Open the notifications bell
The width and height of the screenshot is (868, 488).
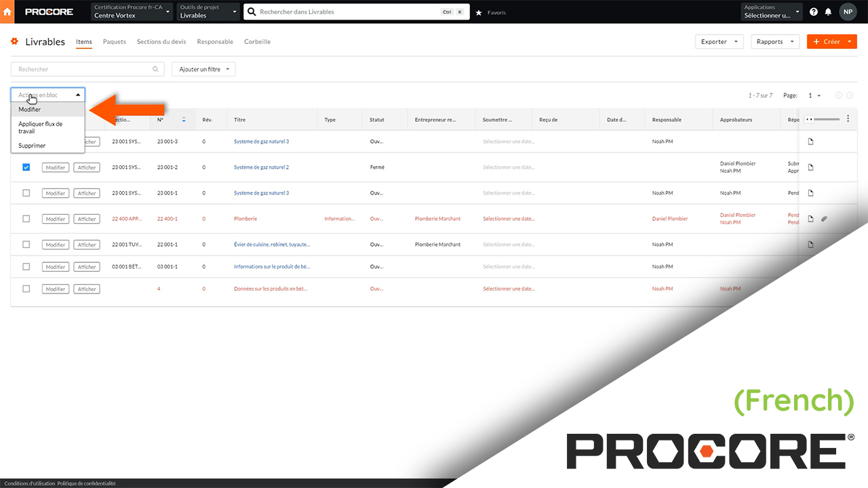coord(828,12)
